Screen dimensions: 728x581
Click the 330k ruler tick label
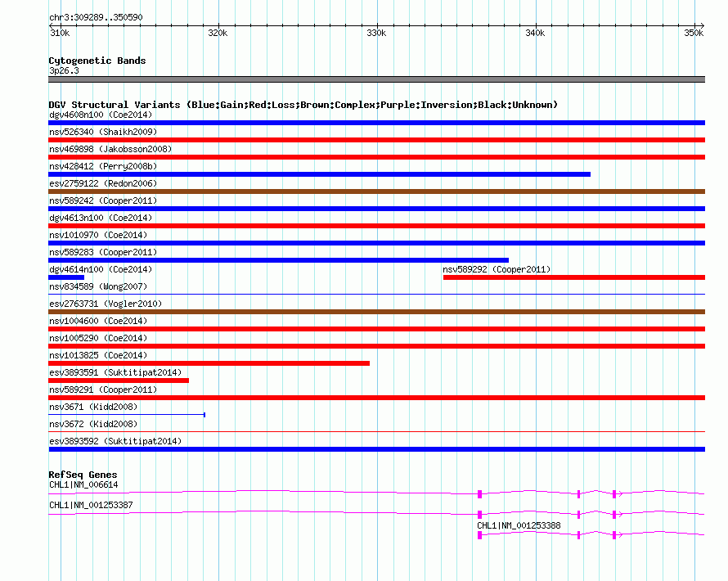pos(376,33)
